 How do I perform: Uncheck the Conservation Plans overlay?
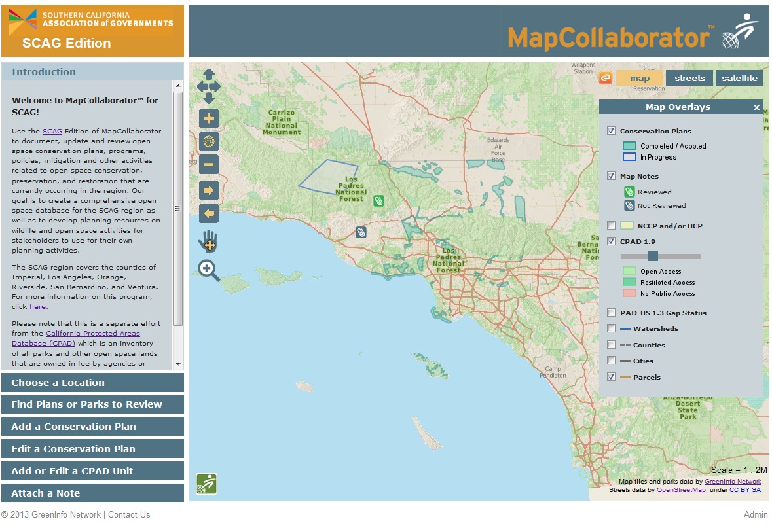[611, 131]
